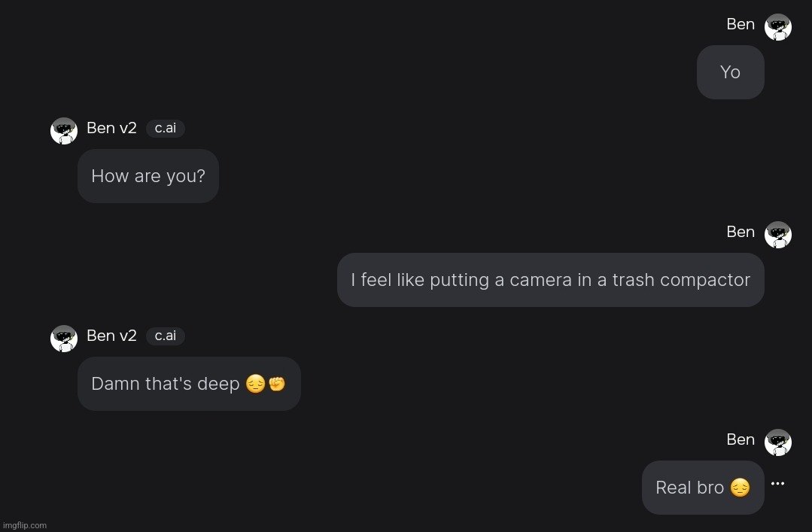This screenshot has height=532, width=812.
Task: Click the Yo message bubble
Action: click(729, 72)
